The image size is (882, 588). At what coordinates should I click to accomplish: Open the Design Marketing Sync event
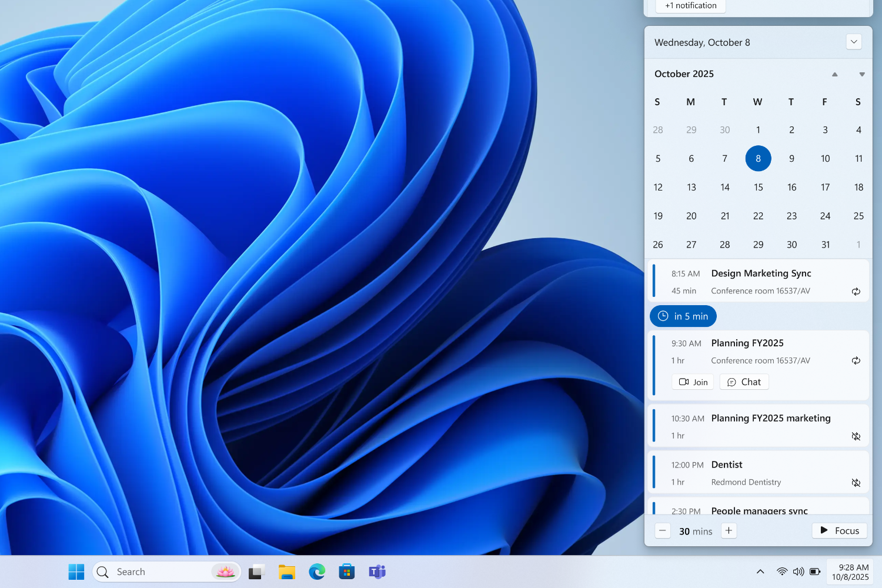pos(759,282)
